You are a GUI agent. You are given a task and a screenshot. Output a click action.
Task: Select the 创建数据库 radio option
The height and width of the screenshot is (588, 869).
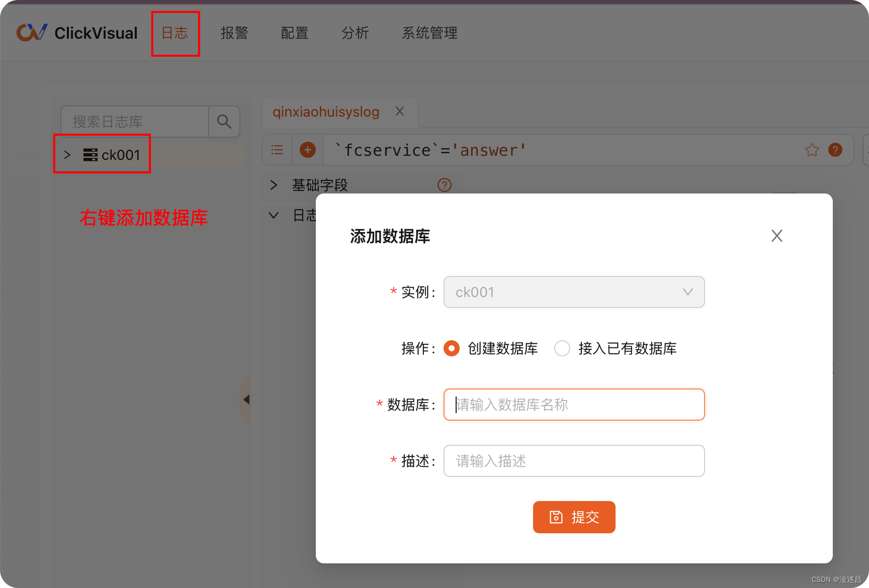451,348
